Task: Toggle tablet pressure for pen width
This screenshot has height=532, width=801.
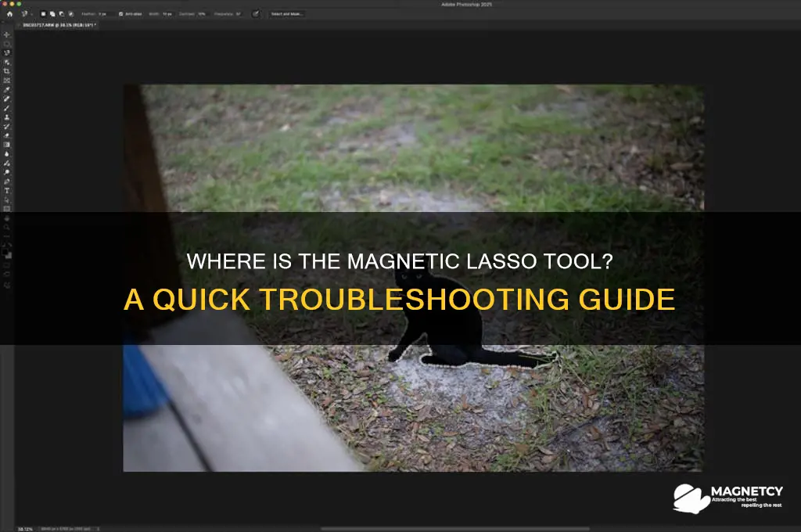Action: (x=256, y=14)
